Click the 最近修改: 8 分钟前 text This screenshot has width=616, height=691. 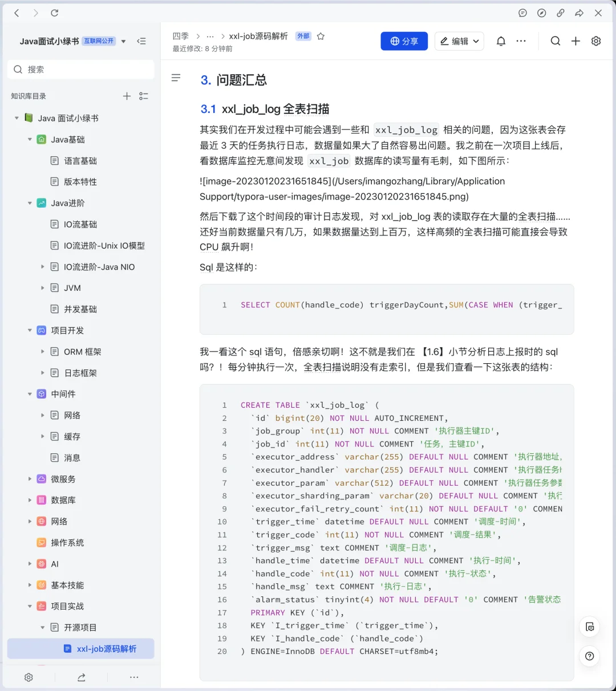202,49
